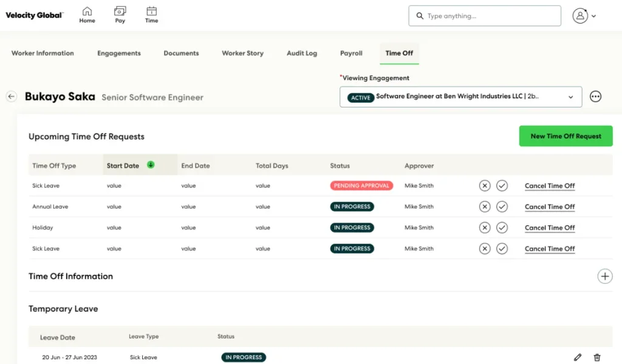Delete the 20 Jun - 27 Jun leave
The image size is (622, 364).
point(596,357)
